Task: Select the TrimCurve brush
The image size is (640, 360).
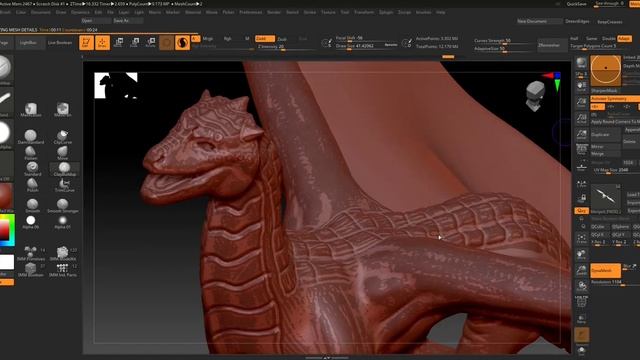Action: click(x=64, y=185)
